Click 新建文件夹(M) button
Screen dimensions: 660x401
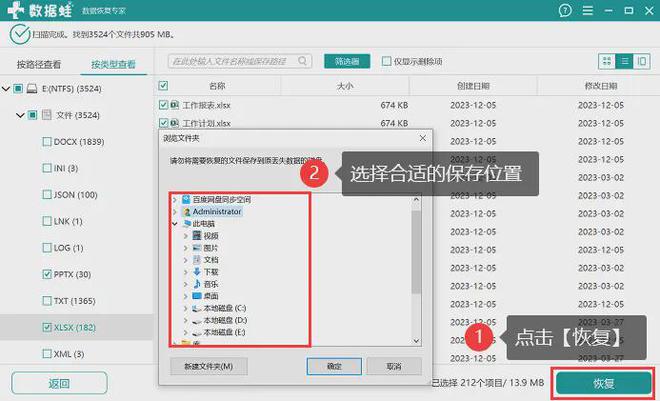click(209, 366)
